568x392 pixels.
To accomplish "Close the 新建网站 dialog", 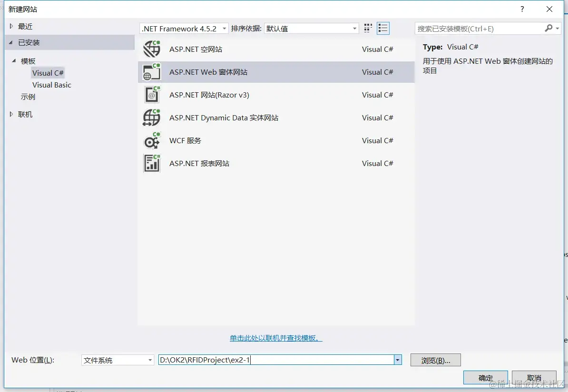I will 549,9.
